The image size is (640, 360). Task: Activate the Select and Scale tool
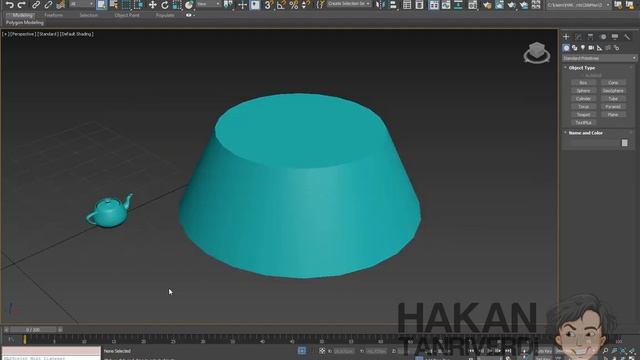(x=176, y=4)
